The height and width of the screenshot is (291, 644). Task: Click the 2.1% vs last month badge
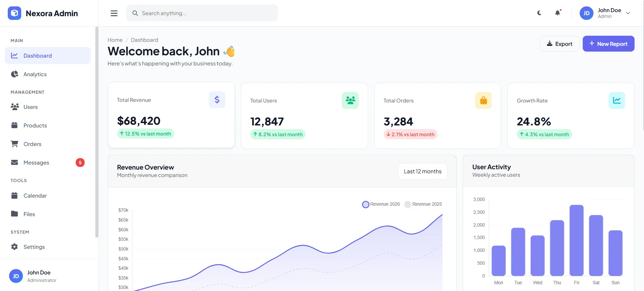[410, 134]
